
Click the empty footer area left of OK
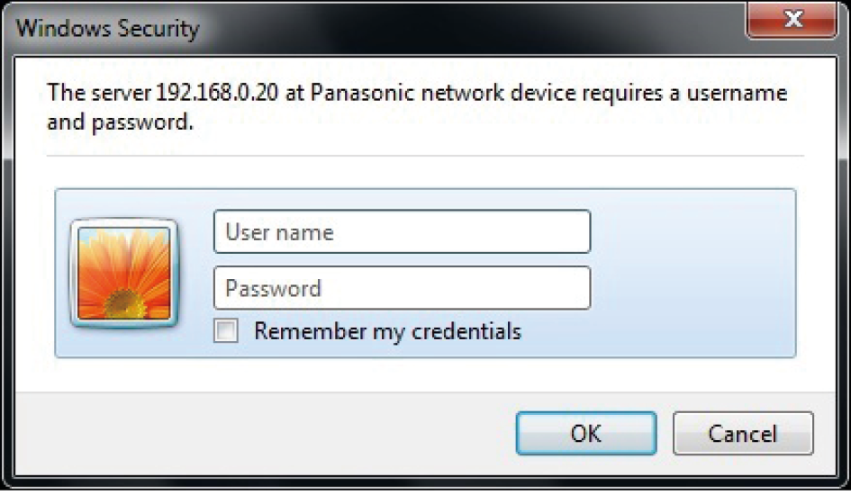pos(270,433)
